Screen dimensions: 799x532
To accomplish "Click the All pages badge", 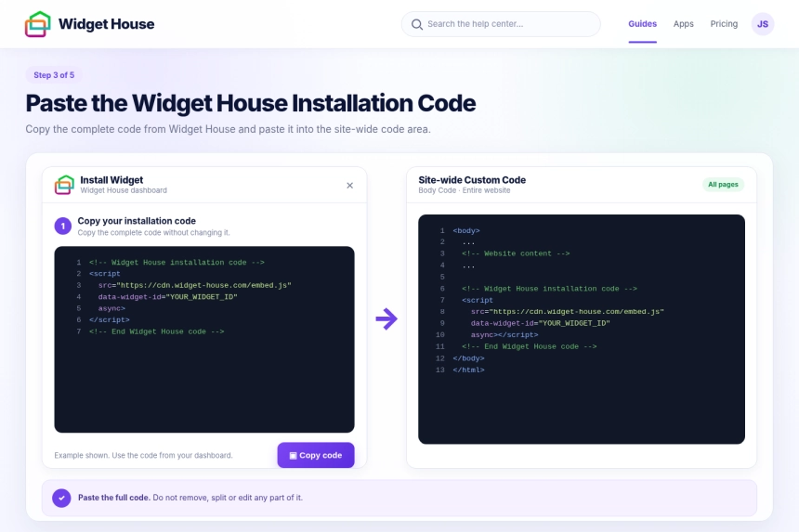I will pyautogui.click(x=723, y=184).
